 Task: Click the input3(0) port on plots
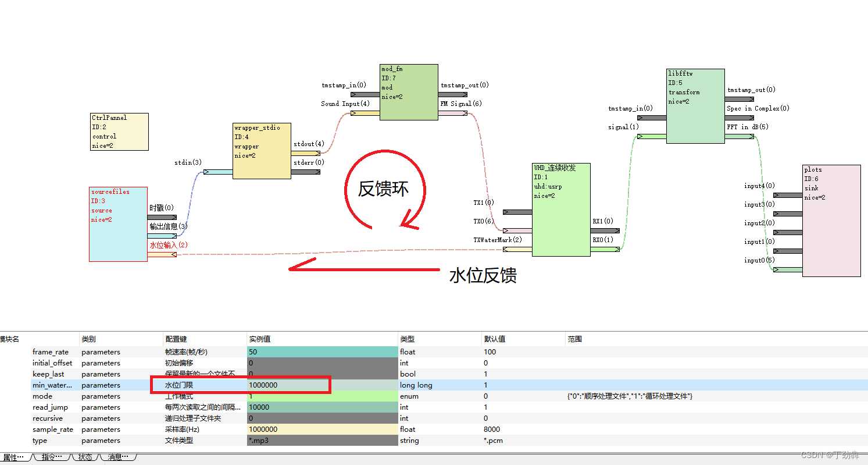(x=788, y=214)
